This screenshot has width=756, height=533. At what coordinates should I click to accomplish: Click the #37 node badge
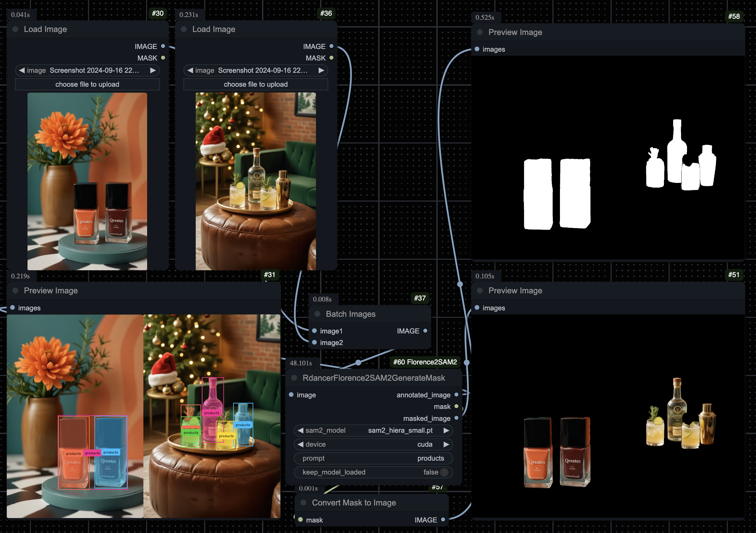pos(420,298)
